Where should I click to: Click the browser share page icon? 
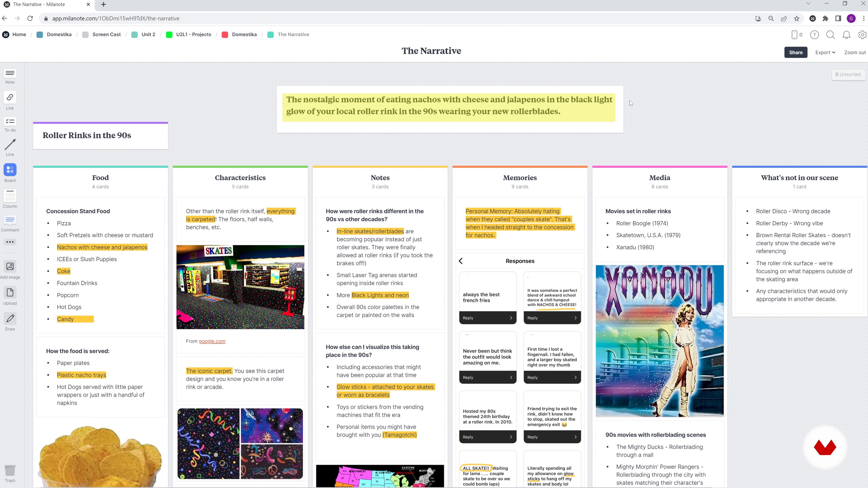click(x=784, y=18)
